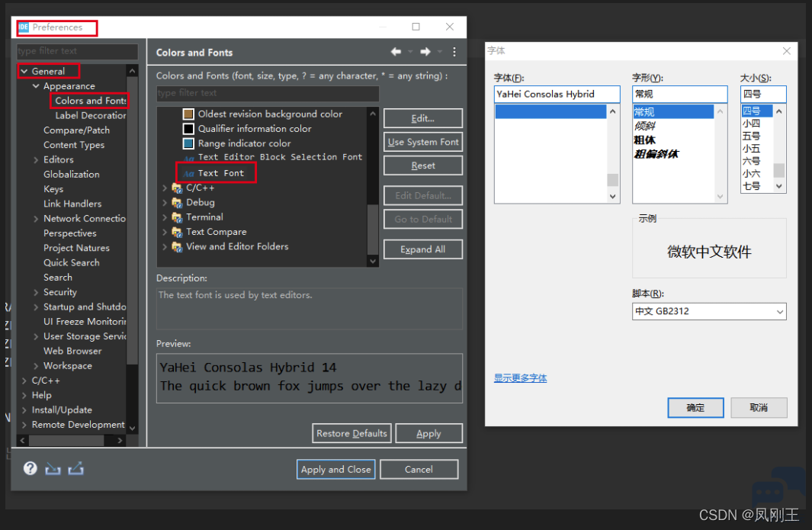Expand the Editors tree node
This screenshot has height=530, width=812.
36,159
